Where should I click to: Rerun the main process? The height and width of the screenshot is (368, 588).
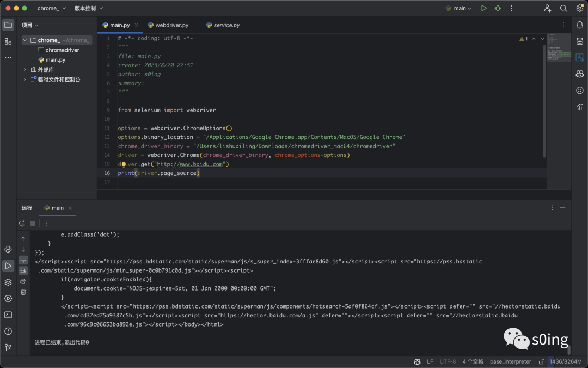pos(22,223)
